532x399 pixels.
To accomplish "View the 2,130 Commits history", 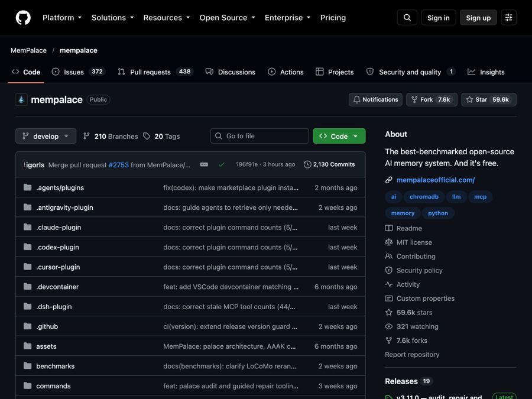I will [x=329, y=164].
